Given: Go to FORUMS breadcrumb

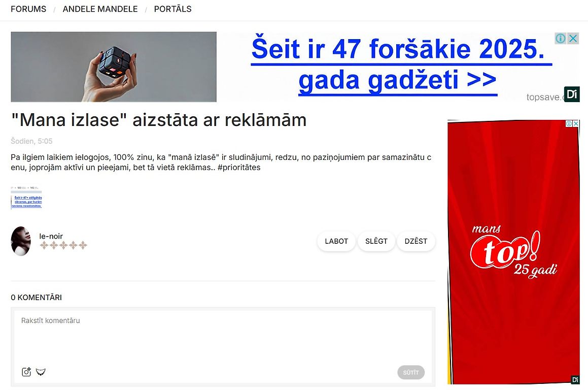Looking at the screenshot, I should click(x=28, y=9).
